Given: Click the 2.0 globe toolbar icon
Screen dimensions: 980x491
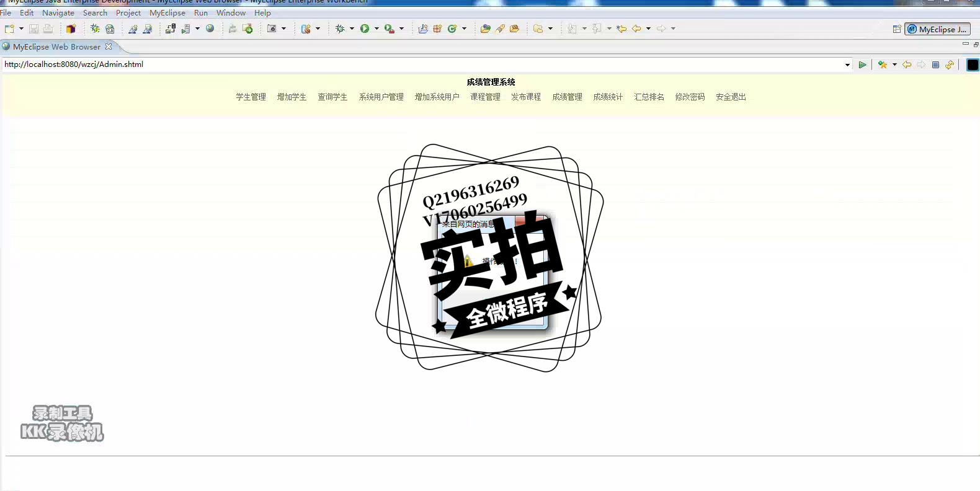Looking at the screenshot, I should click(x=110, y=29).
